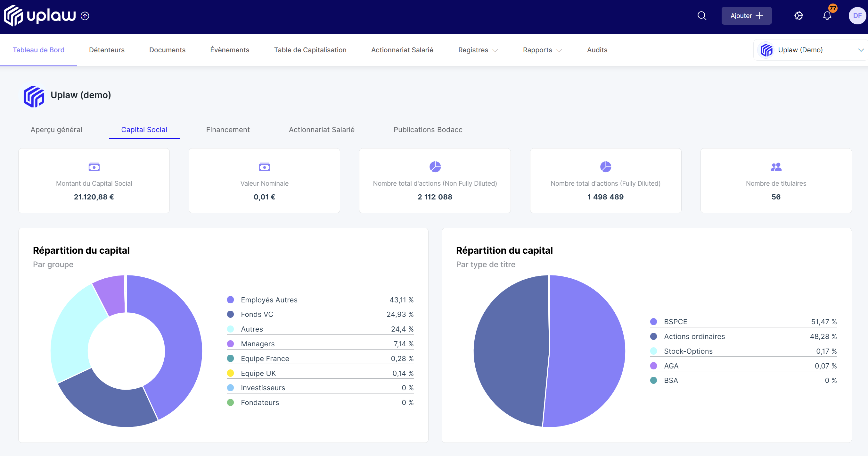Open the Publications Bodacc tab
Screen dimensions: 868x456
[x=428, y=130]
